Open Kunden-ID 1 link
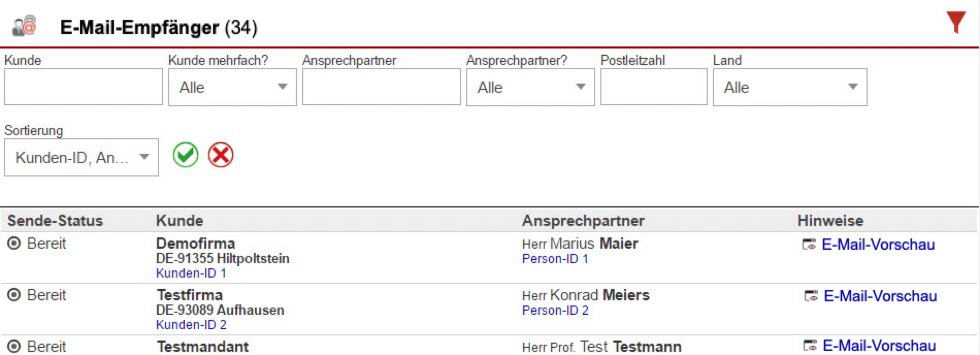This screenshot has height=355, width=980. pos(191,273)
